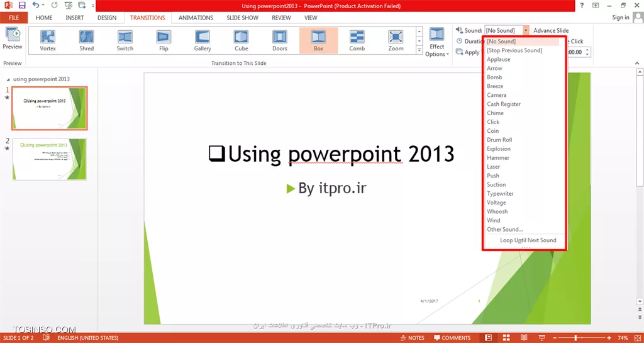This screenshot has width=644, height=343.
Task: Switch to Slide Sorter view
Action: (506, 338)
